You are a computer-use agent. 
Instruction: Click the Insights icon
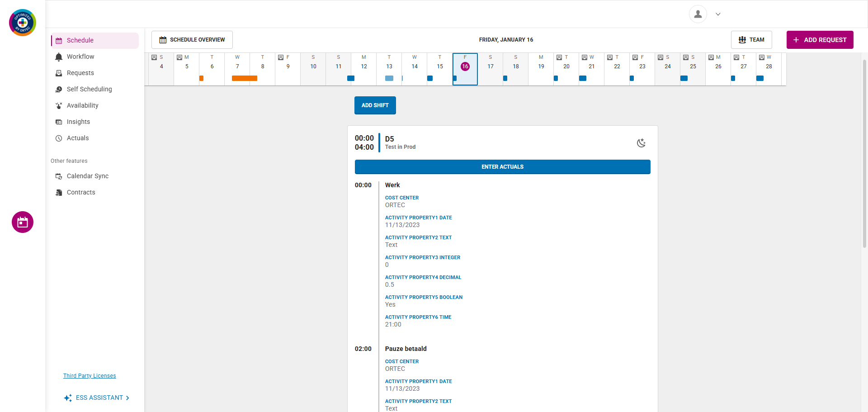(59, 122)
